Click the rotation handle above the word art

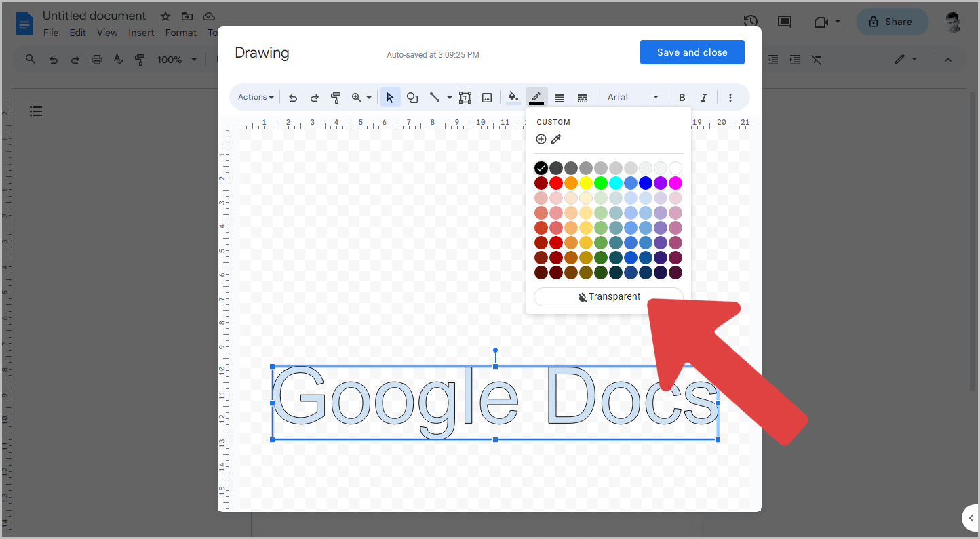(x=495, y=351)
